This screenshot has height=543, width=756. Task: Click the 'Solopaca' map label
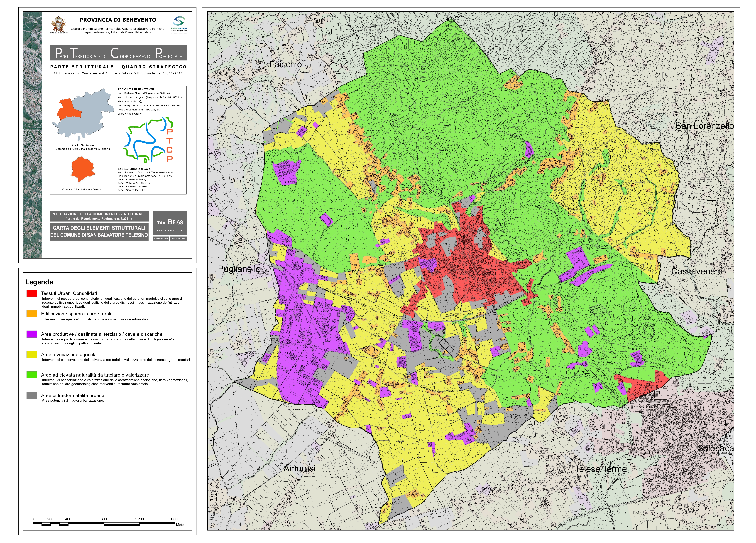[x=716, y=448]
